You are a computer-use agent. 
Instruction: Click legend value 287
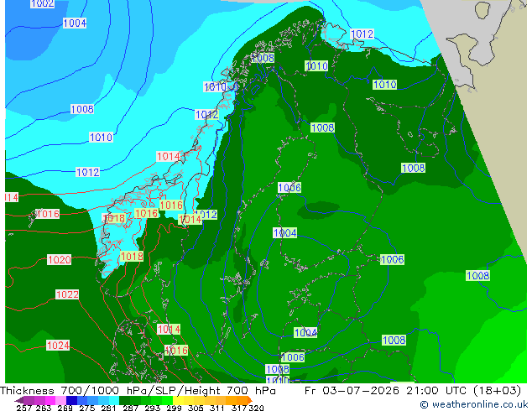pos(130,408)
